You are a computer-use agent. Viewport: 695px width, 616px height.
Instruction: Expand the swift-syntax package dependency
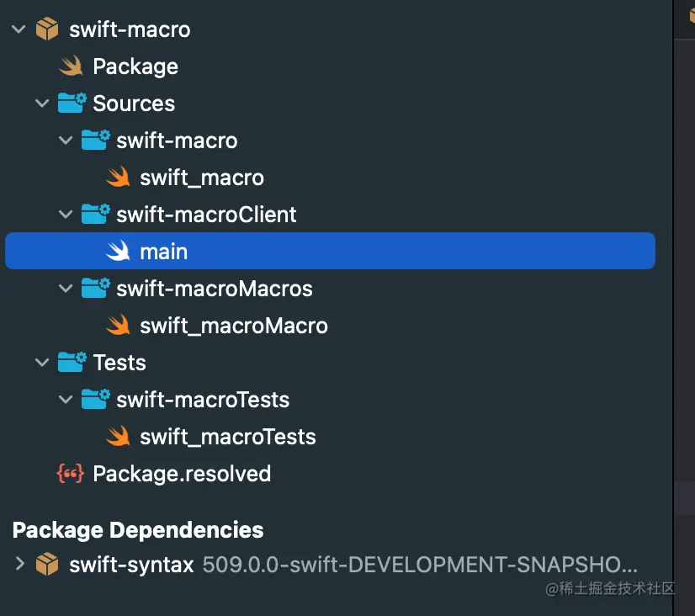tap(20, 565)
